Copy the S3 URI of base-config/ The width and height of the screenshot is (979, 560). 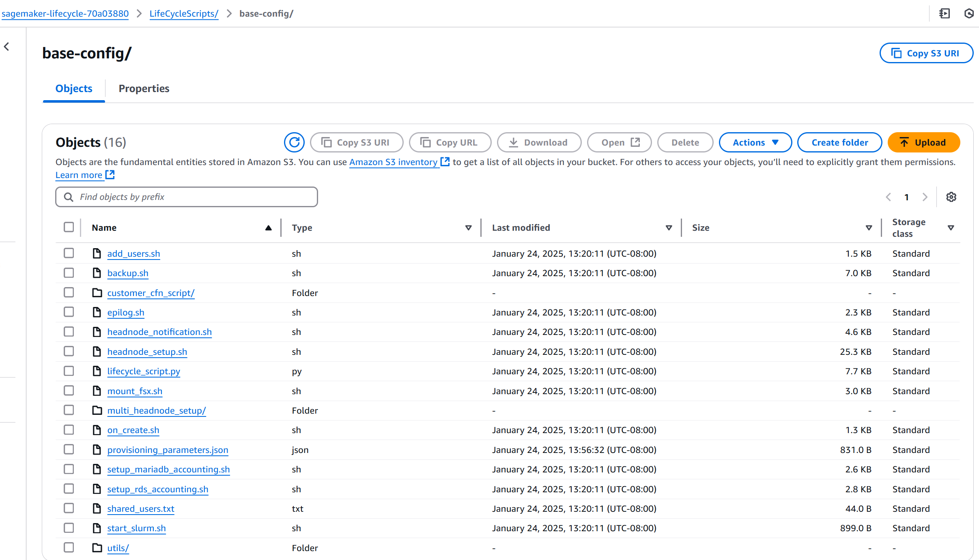coord(926,53)
